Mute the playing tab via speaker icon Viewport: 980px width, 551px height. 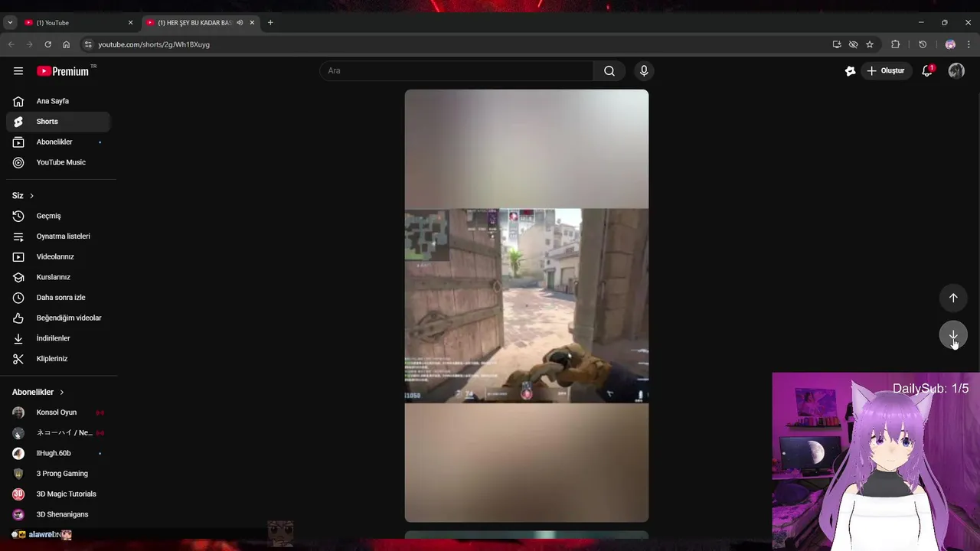click(x=240, y=23)
